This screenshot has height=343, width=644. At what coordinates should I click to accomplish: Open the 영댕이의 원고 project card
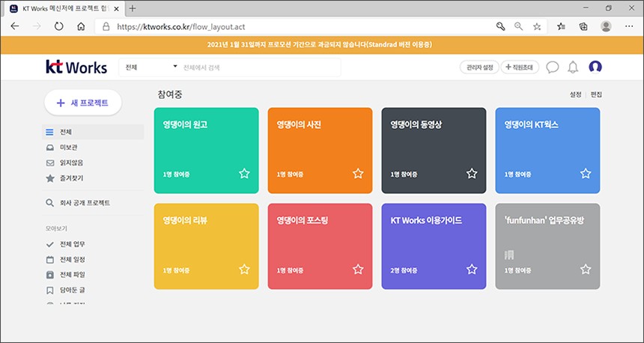(x=206, y=151)
